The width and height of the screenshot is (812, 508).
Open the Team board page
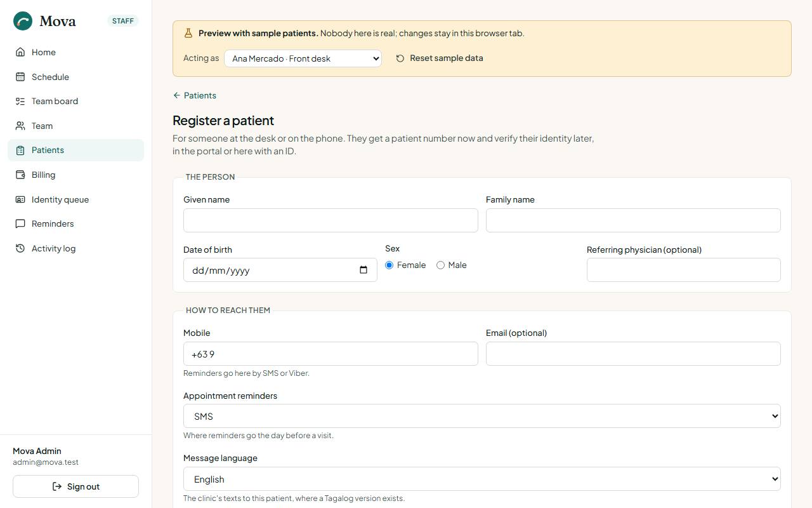coord(75,101)
